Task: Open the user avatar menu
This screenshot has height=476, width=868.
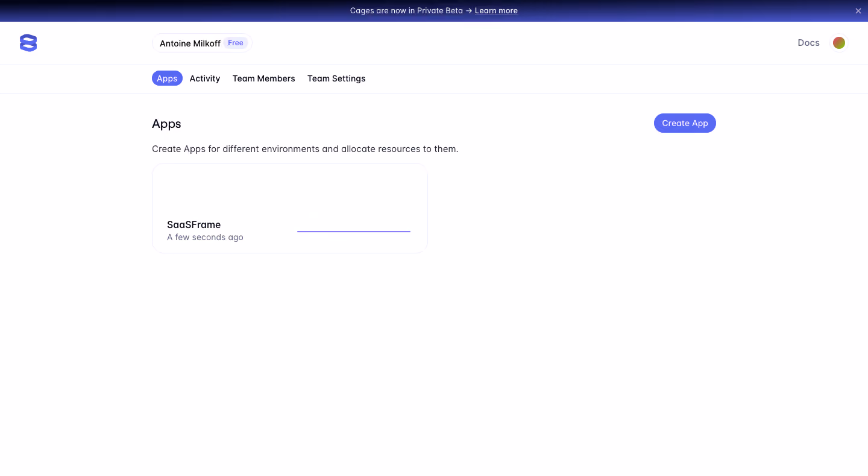Action: (x=839, y=43)
